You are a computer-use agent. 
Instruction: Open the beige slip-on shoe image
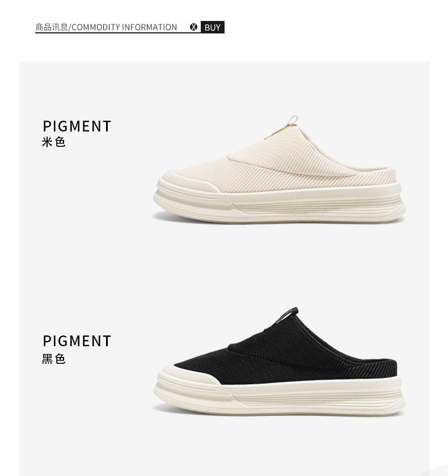tap(279, 170)
